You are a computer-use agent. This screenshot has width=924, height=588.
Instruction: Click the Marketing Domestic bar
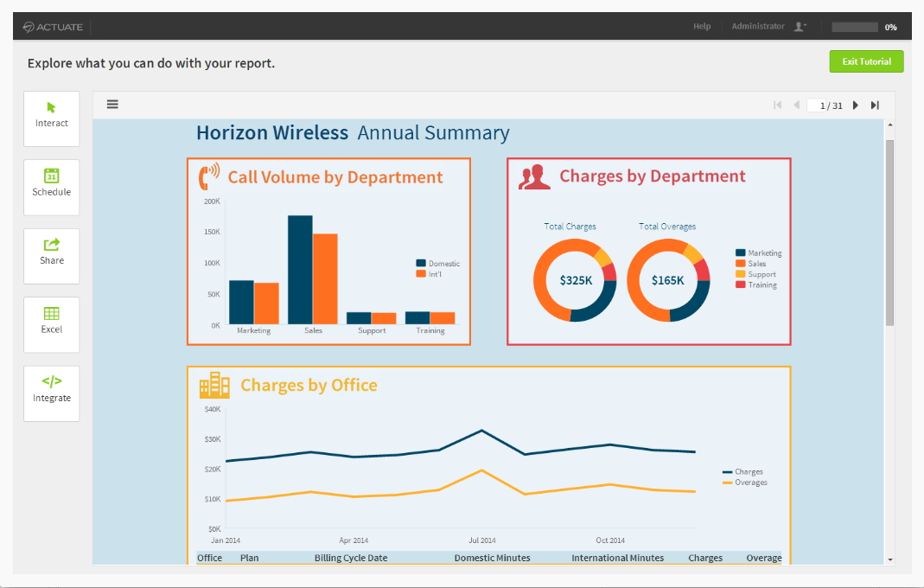[241, 302]
